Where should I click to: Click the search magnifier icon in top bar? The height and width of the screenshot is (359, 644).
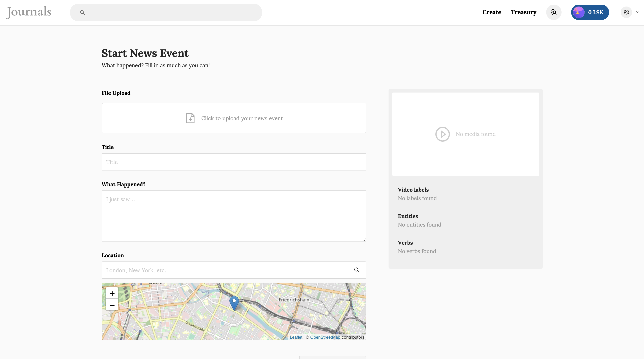[82, 12]
